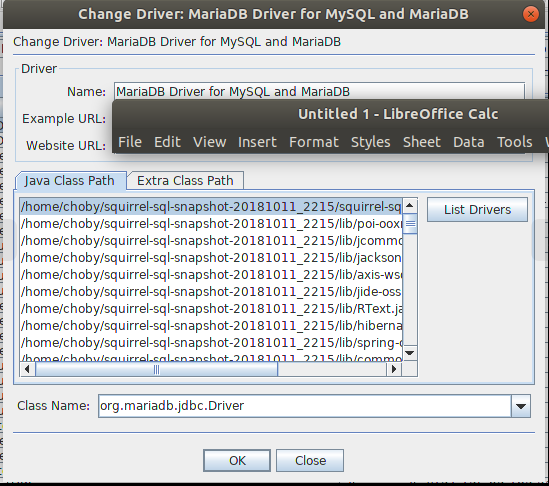This screenshot has height=486, width=549.
Task: Select the lib/poi-oox class path entry
Action: coord(211,223)
